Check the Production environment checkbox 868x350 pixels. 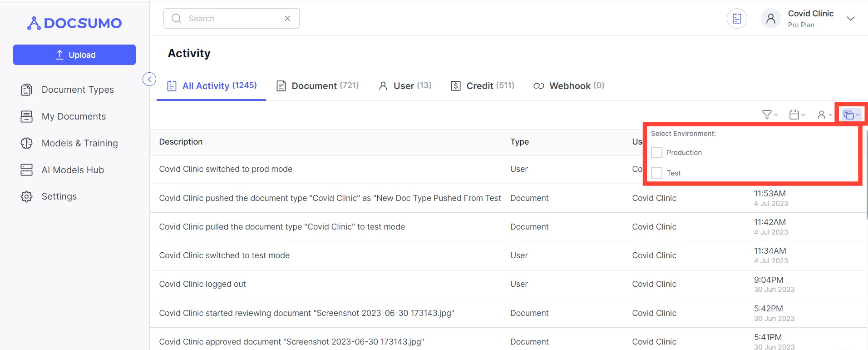(x=656, y=152)
